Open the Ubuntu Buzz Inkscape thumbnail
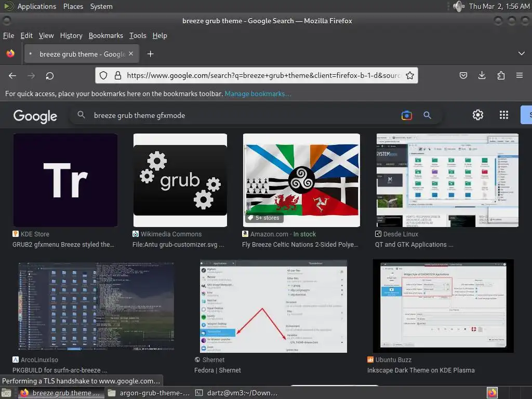 tap(443, 306)
